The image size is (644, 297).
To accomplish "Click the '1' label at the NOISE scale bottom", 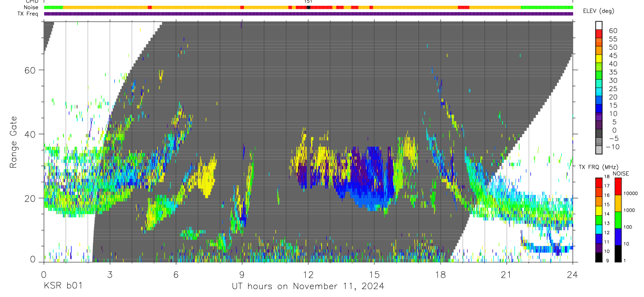I will [x=625, y=261].
